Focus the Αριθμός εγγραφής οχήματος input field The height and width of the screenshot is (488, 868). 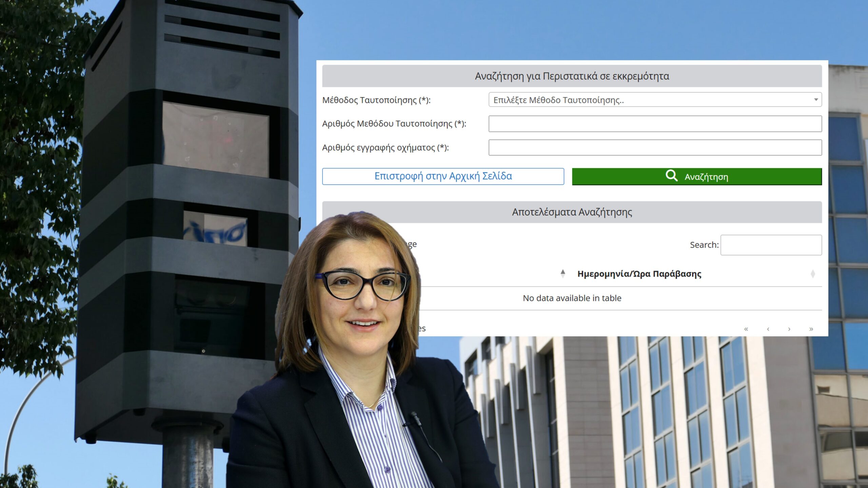[655, 148]
